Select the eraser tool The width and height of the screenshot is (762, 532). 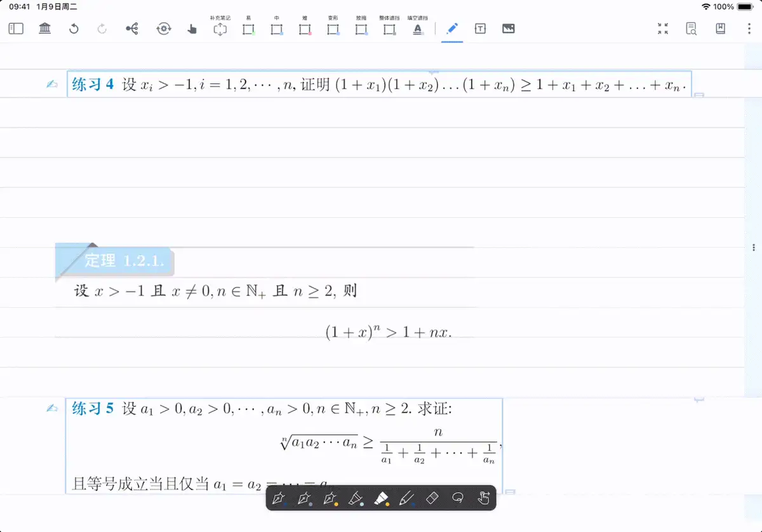(432, 498)
